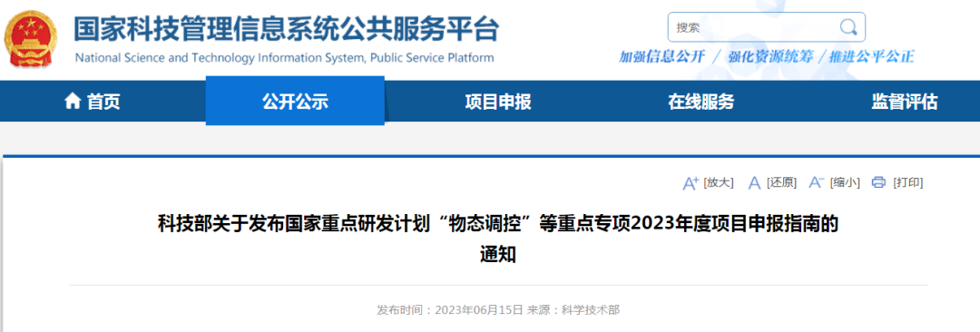980x332 pixels.
Task: Go to the 在线服务 tab
Action: [x=701, y=102]
